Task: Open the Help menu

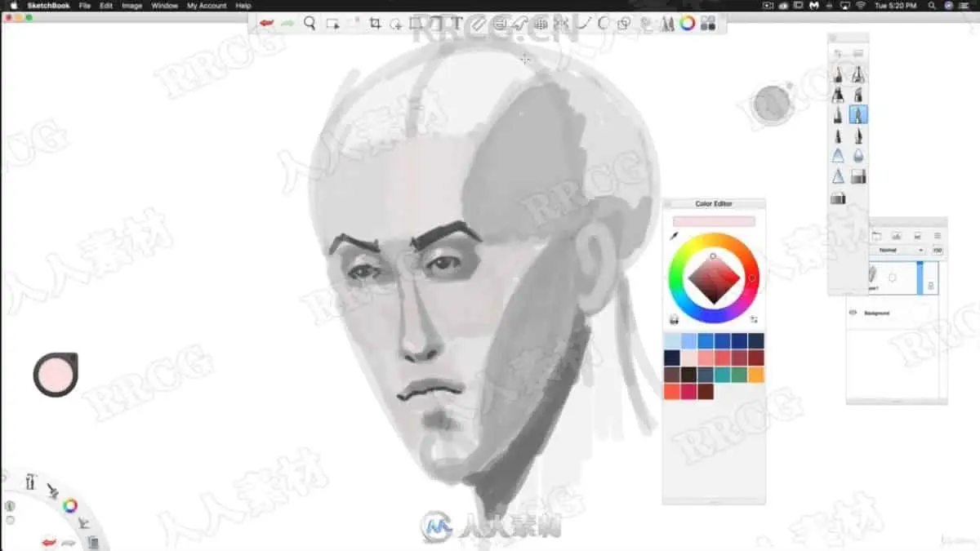Action: 243,6
